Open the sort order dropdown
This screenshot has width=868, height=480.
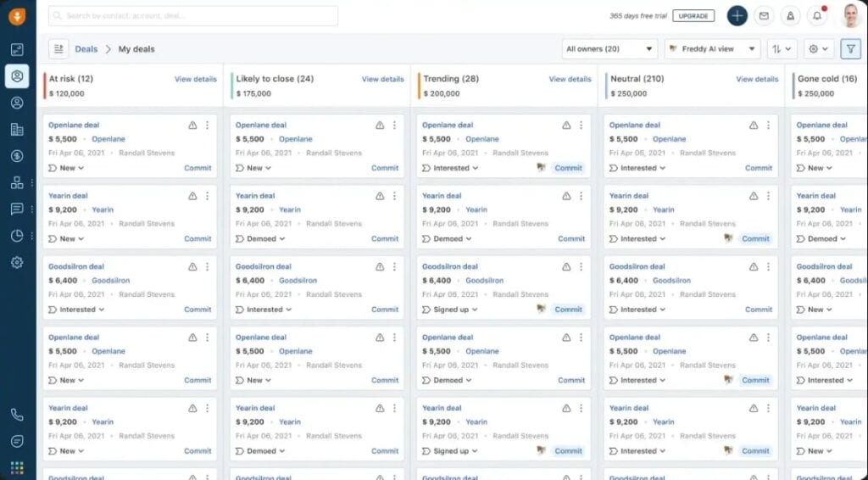pos(782,49)
